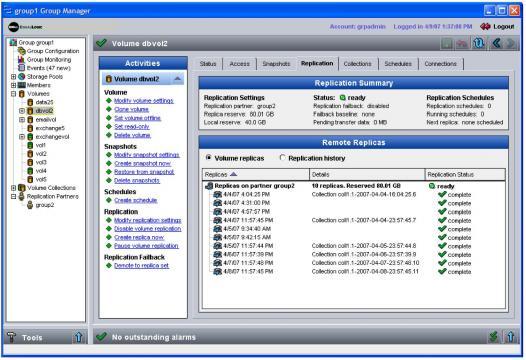Expand the Members tree node
Image resolution: width=526 pixels, height=360 pixels.
(13, 85)
